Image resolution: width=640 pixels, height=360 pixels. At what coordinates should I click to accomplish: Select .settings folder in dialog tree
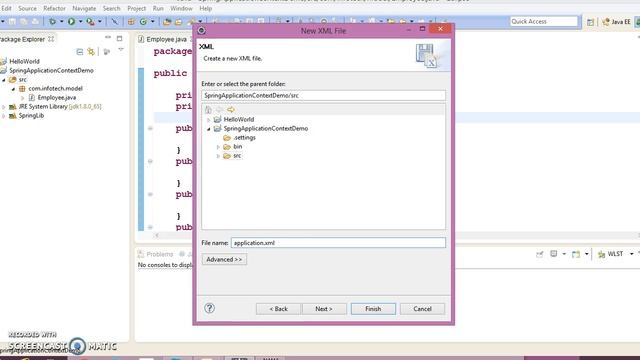(244, 138)
